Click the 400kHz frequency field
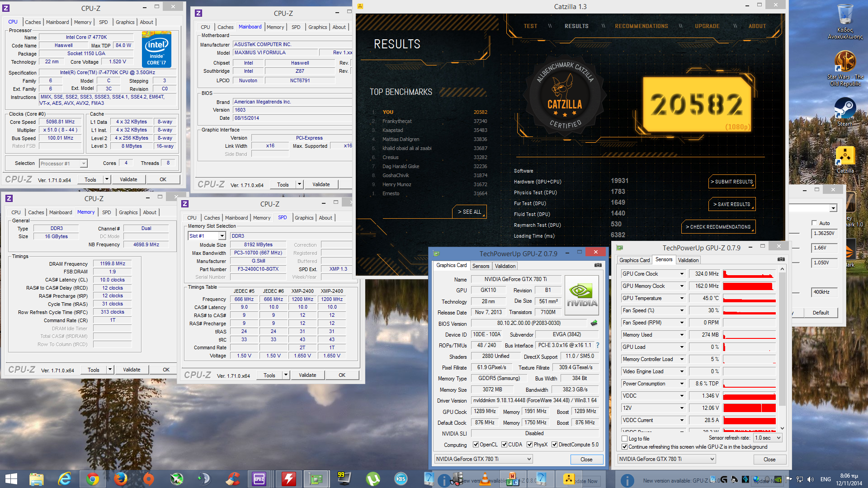 coord(825,292)
